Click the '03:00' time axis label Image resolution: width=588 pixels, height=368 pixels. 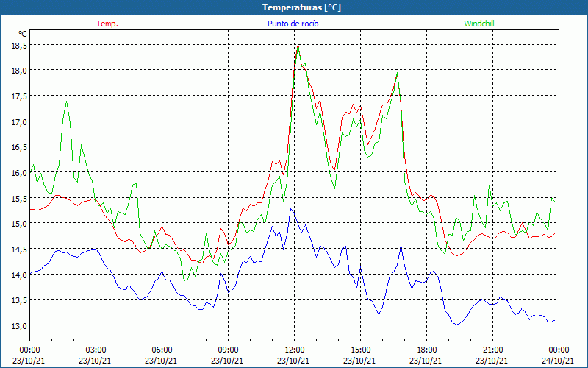96,350
